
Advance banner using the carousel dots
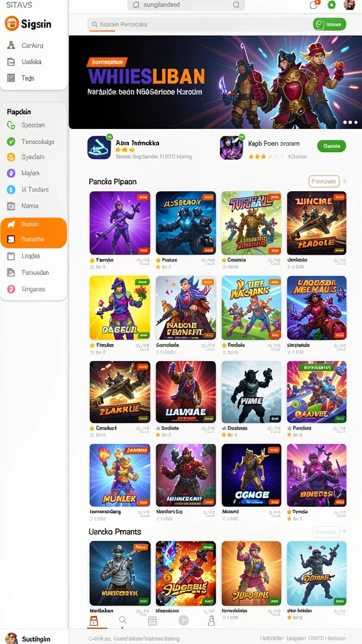point(350,123)
